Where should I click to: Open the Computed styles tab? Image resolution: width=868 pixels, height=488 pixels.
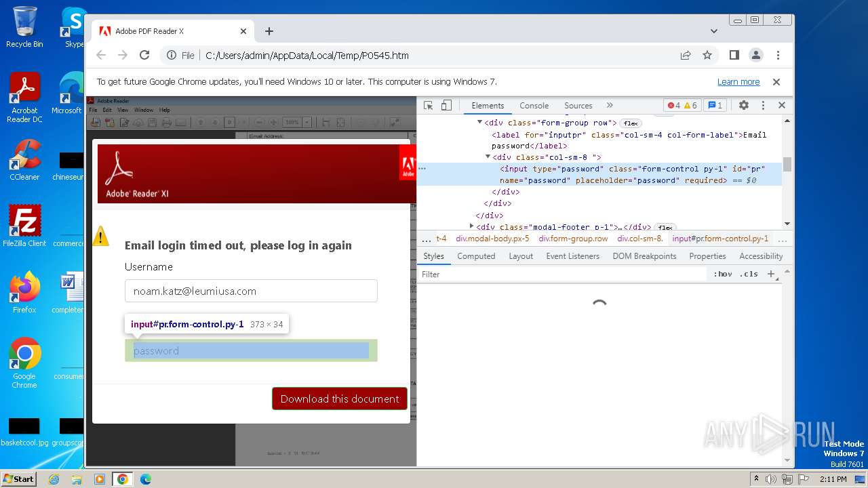tap(476, 256)
